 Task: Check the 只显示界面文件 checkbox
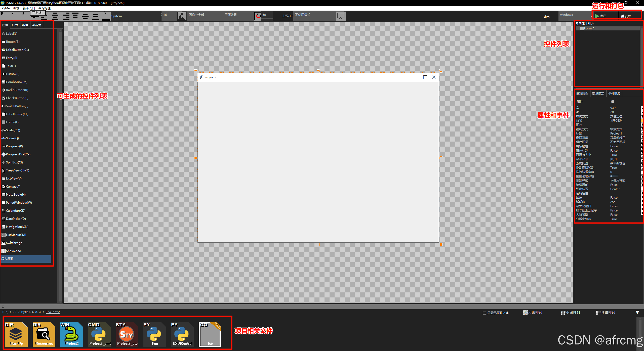pos(484,313)
